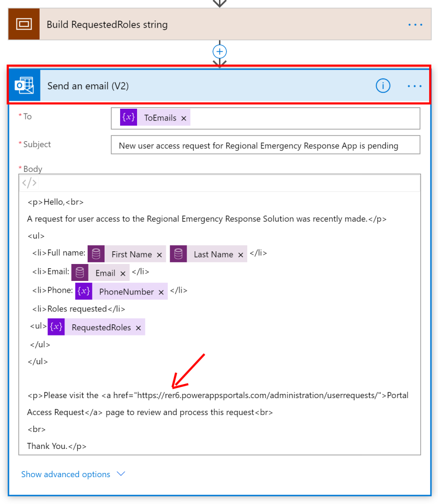Remove the Last Name token

pyautogui.click(x=241, y=255)
